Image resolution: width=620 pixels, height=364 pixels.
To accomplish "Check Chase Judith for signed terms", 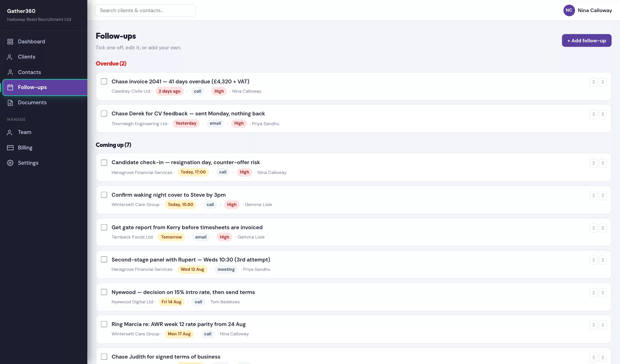I will (x=104, y=357).
